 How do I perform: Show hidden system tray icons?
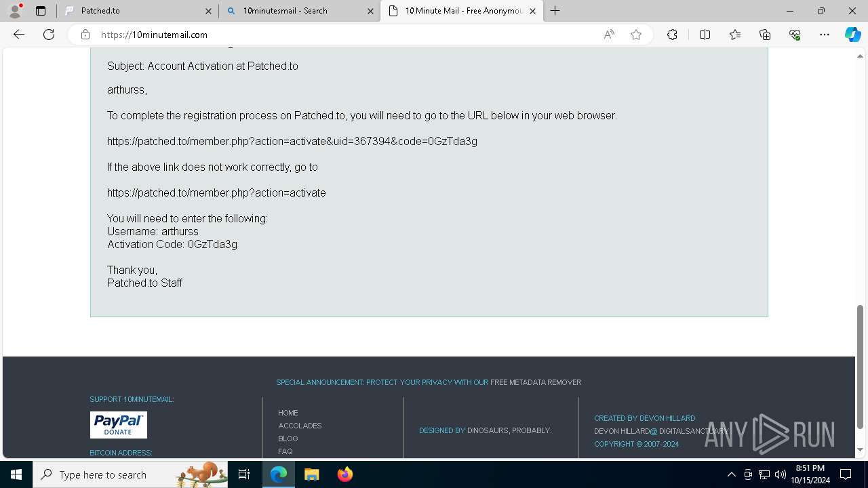click(x=732, y=474)
